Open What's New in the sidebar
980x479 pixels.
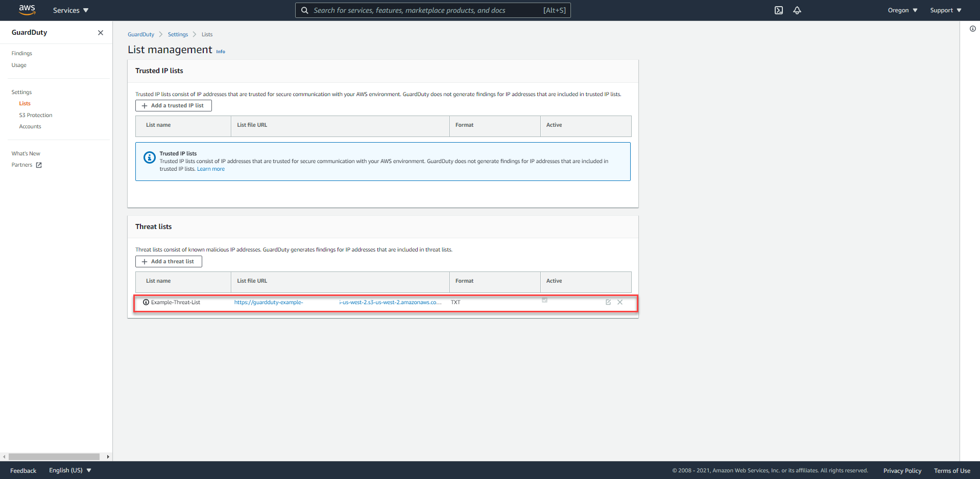click(26, 153)
